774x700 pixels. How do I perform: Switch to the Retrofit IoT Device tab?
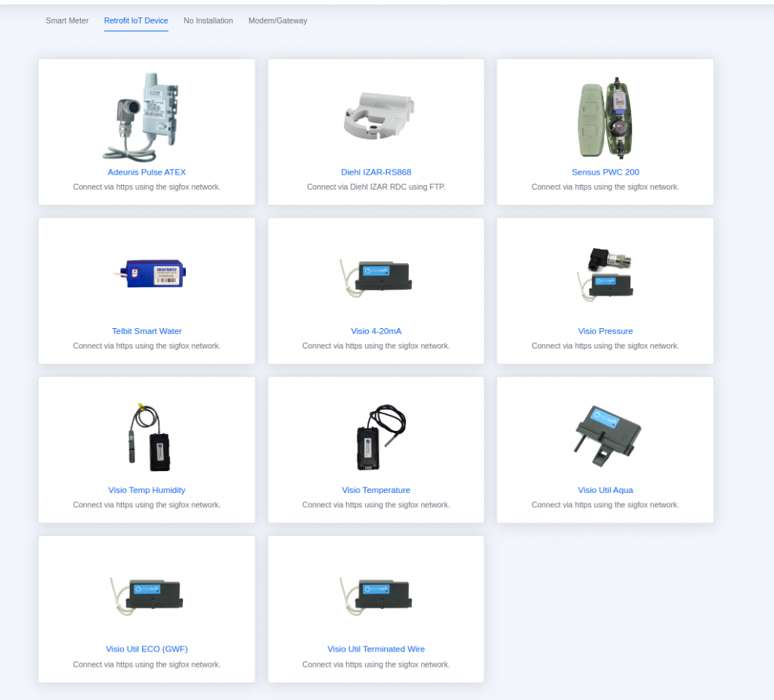point(136,20)
